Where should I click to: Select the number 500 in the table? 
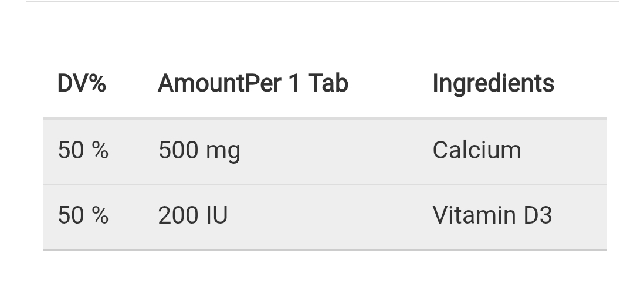pos(178,150)
